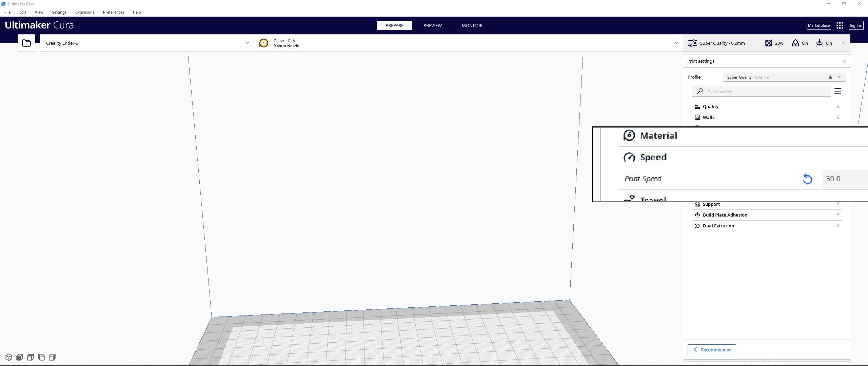The height and width of the screenshot is (366, 868).
Task: Select the Monitor tab
Action: [472, 25]
